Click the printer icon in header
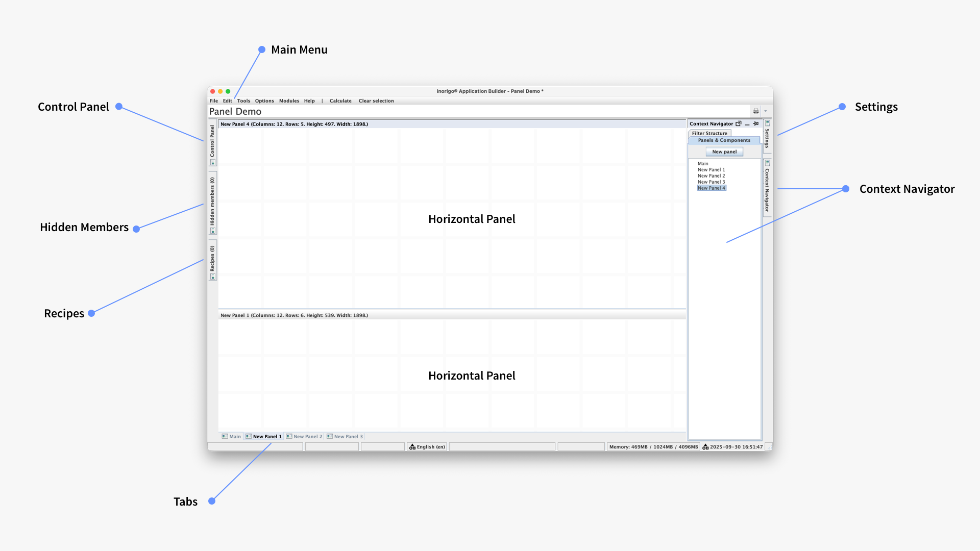 [x=755, y=111]
